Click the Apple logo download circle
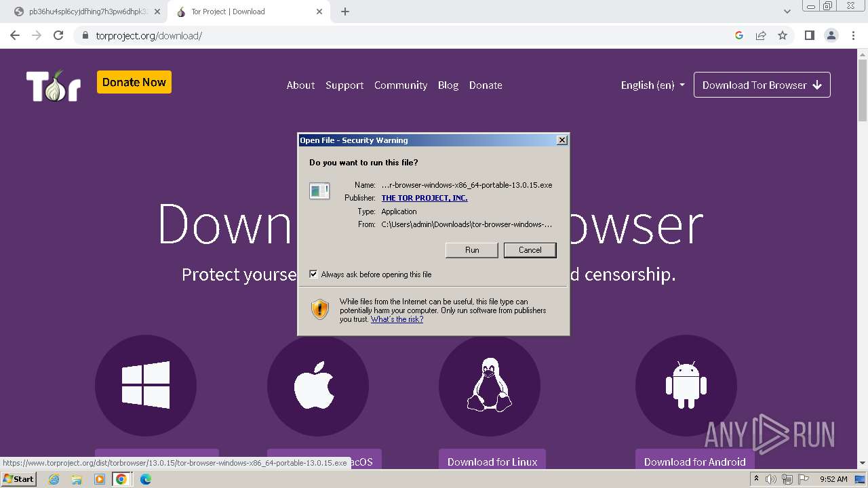 tap(318, 385)
